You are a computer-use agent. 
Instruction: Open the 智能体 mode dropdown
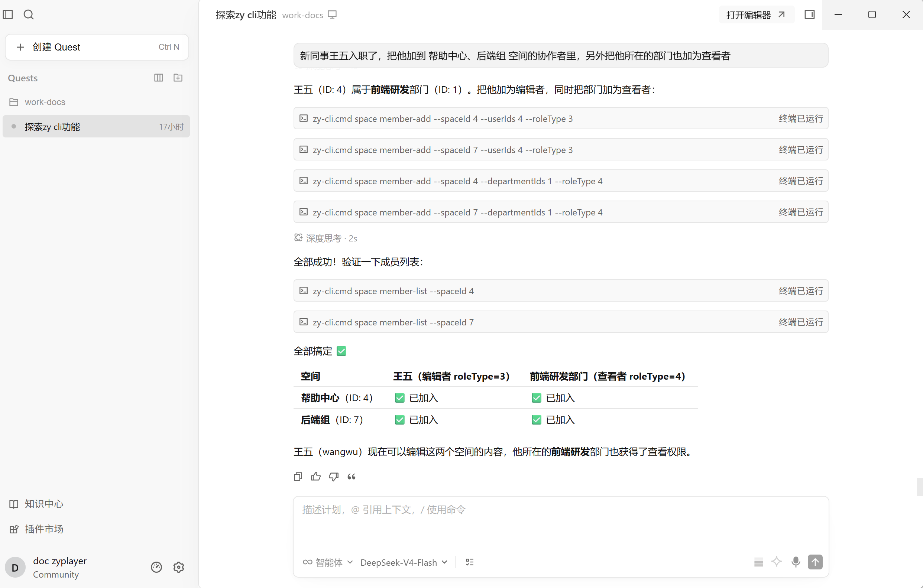[328, 562]
